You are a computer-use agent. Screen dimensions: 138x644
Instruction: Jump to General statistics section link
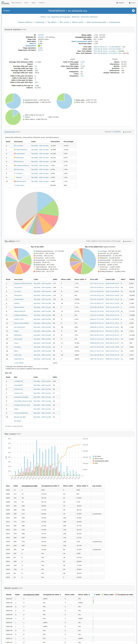coord(25,22)
